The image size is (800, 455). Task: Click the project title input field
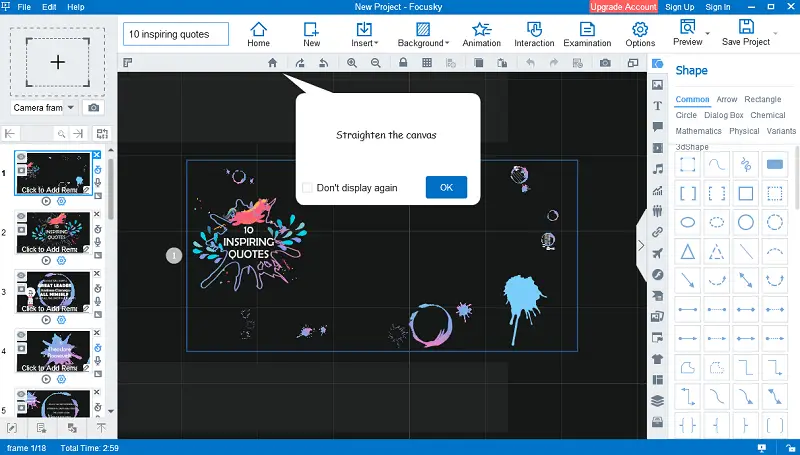coord(176,34)
